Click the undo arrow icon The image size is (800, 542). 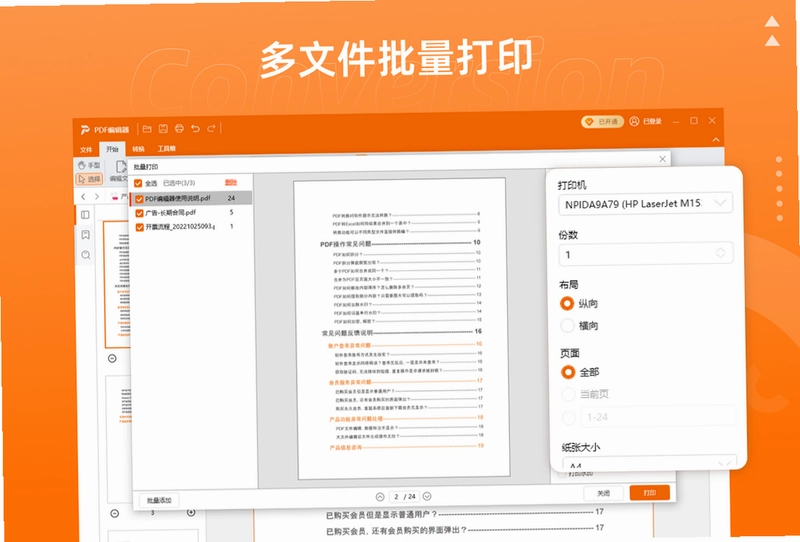pyautogui.click(x=195, y=129)
